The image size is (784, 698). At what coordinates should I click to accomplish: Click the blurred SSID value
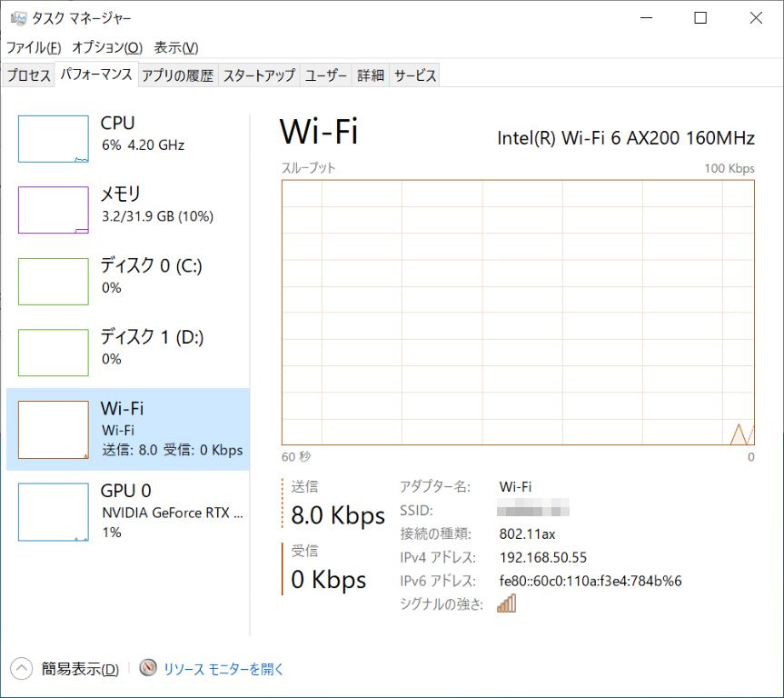(533, 508)
